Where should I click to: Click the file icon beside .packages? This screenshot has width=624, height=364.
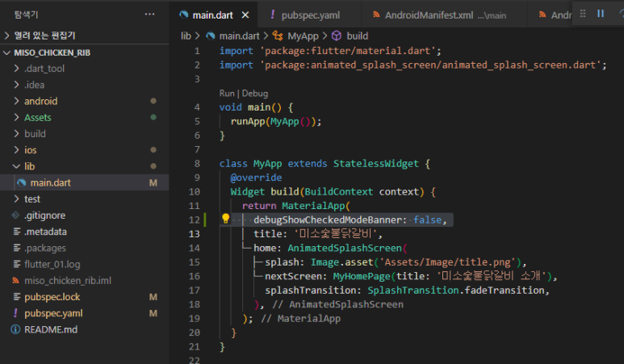pyautogui.click(x=17, y=248)
